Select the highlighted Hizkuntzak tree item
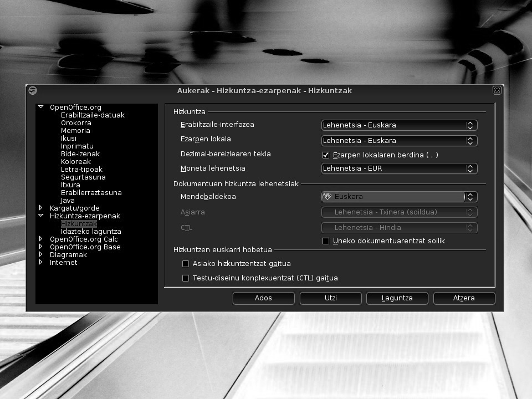Image resolution: width=532 pixels, height=399 pixels. pyautogui.click(x=79, y=224)
